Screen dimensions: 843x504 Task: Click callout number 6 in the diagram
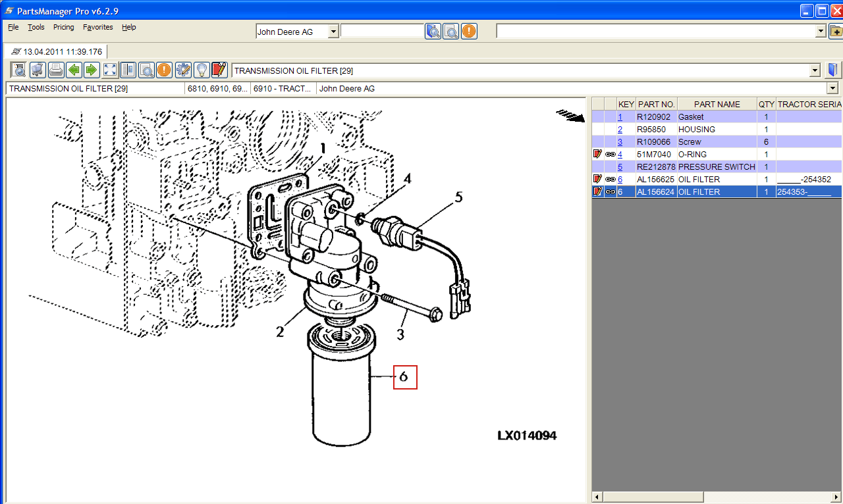coord(404,377)
